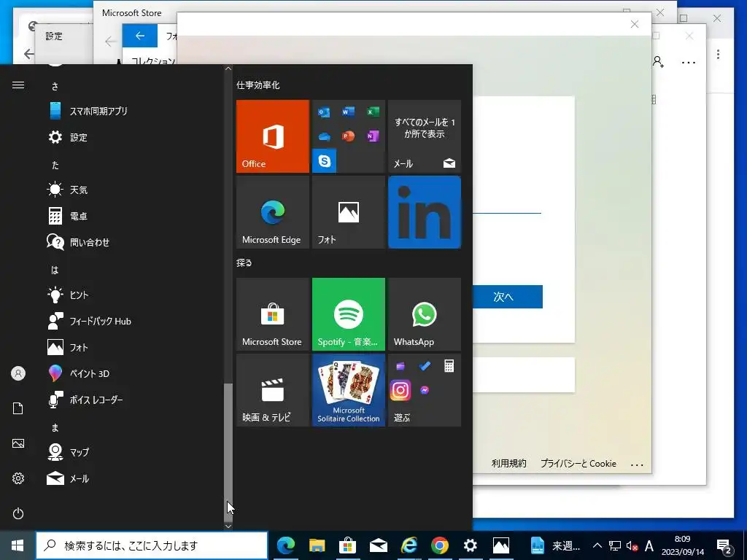Image resolution: width=747 pixels, height=560 pixels.
Task: Open フィードバック Hub
Action: coord(133,321)
